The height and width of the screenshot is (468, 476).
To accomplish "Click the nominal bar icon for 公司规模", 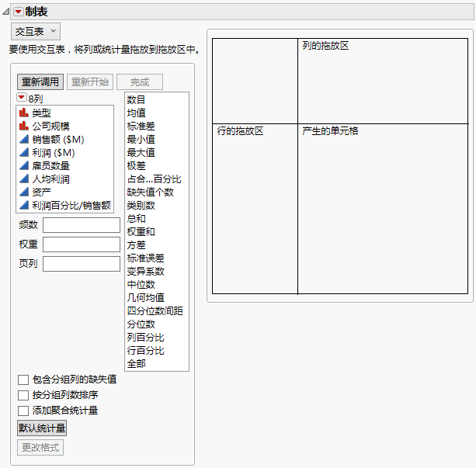I will pyautogui.click(x=24, y=126).
